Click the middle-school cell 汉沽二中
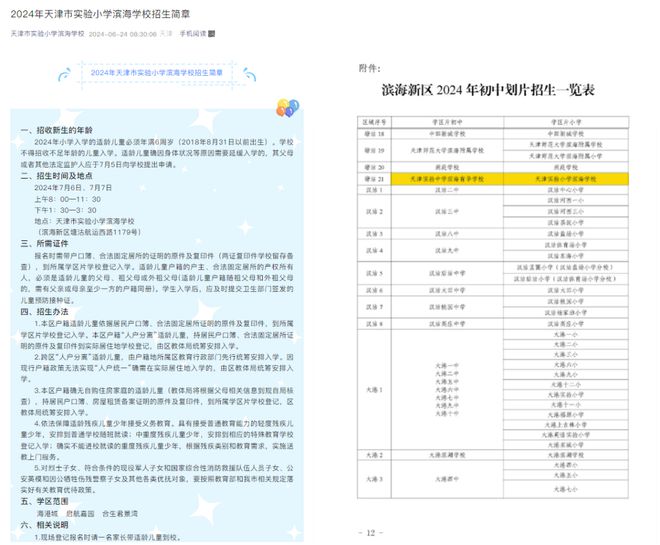 [x=447, y=190]
